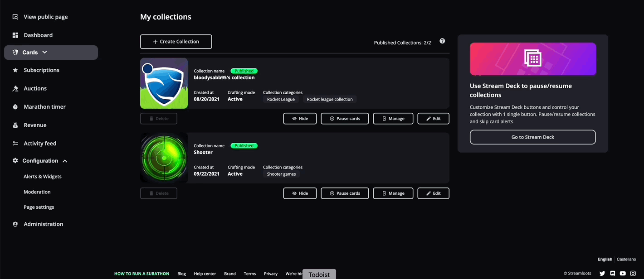Image resolution: width=644 pixels, height=279 pixels.
Task: Click the Subscriptions star icon
Action: click(15, 70)
